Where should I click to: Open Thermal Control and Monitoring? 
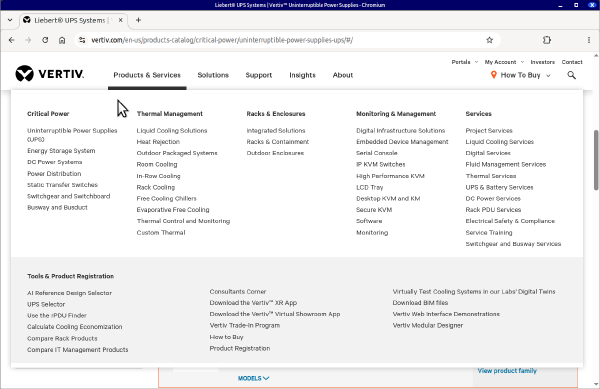183,221
